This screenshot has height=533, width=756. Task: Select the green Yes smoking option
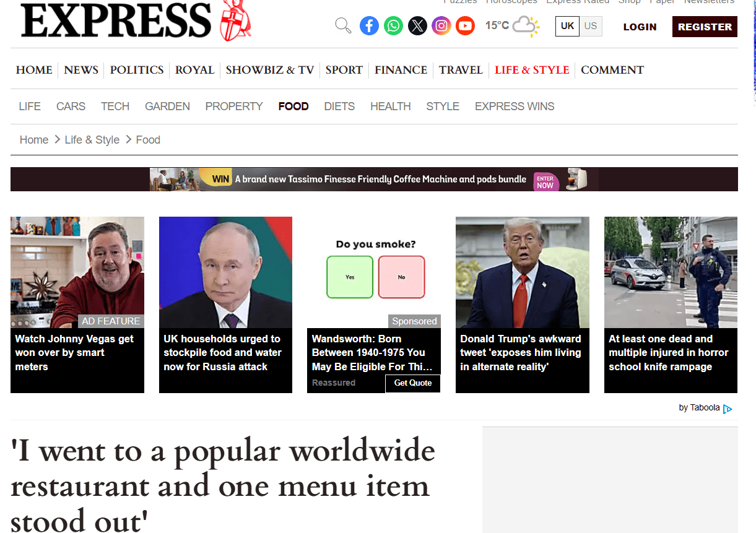tap(350, 277)
